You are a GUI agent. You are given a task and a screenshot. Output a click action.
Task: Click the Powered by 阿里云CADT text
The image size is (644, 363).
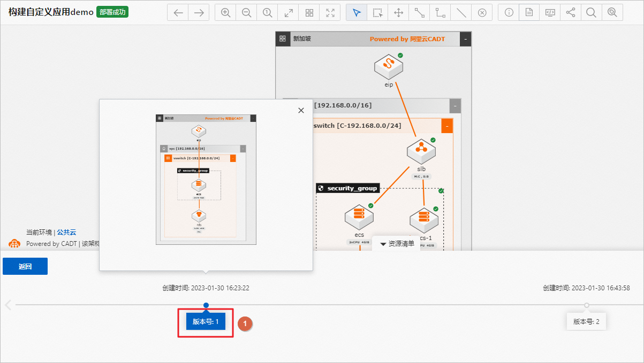tap(407, 39)
